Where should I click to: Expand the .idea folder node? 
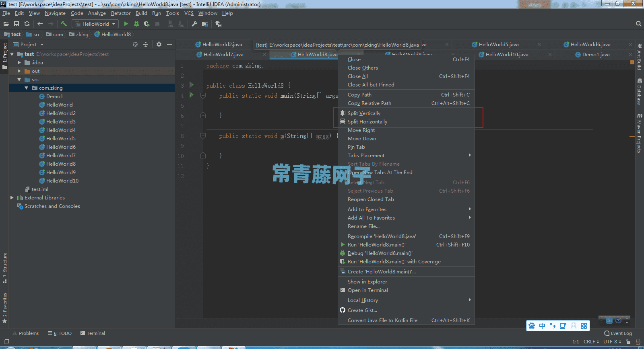19,63
